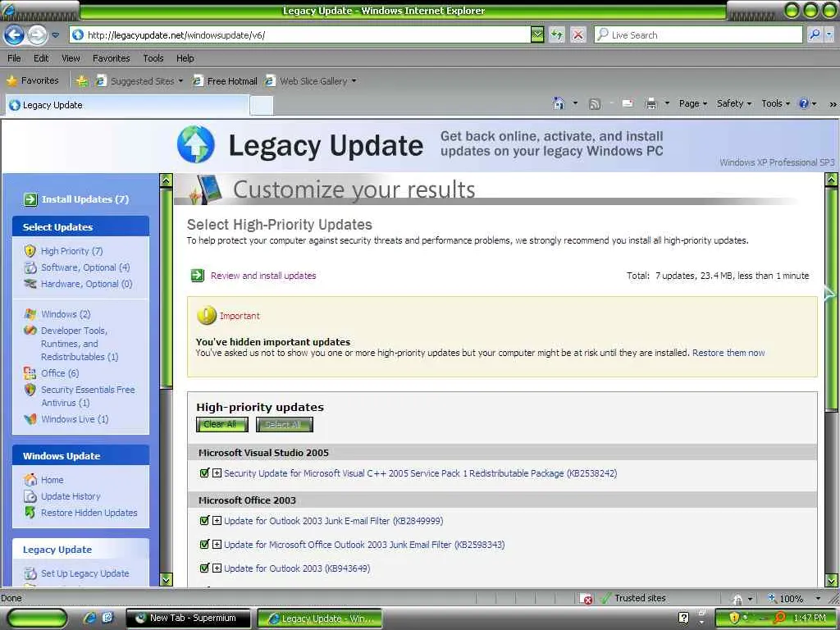Click the Restore them now link

(728, 353)
